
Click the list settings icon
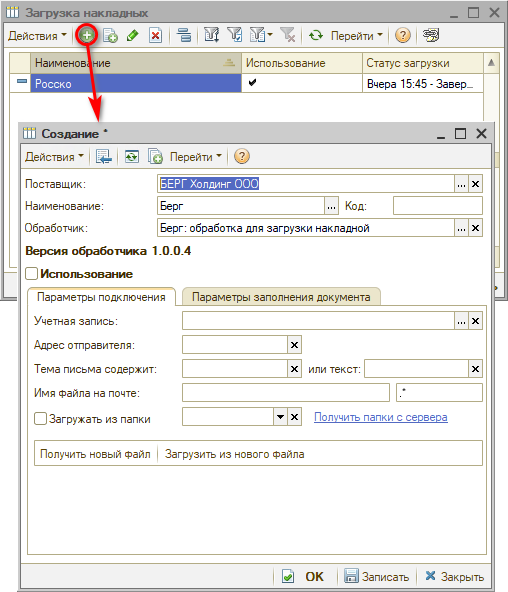click(x=431, y=36)
